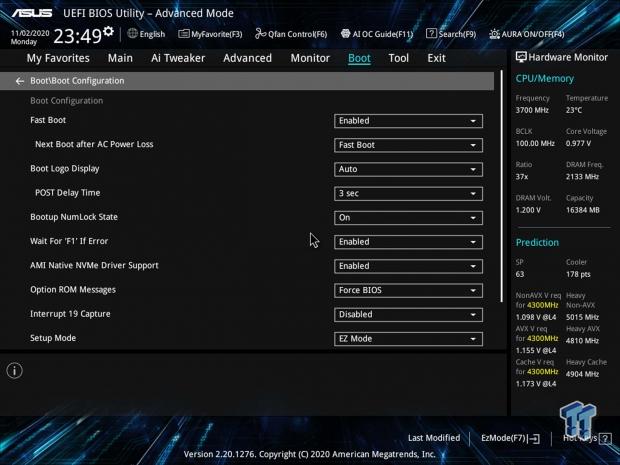Switch to the Main tab
This screenshot has width=620, height=465.
[x=120, y=58]
